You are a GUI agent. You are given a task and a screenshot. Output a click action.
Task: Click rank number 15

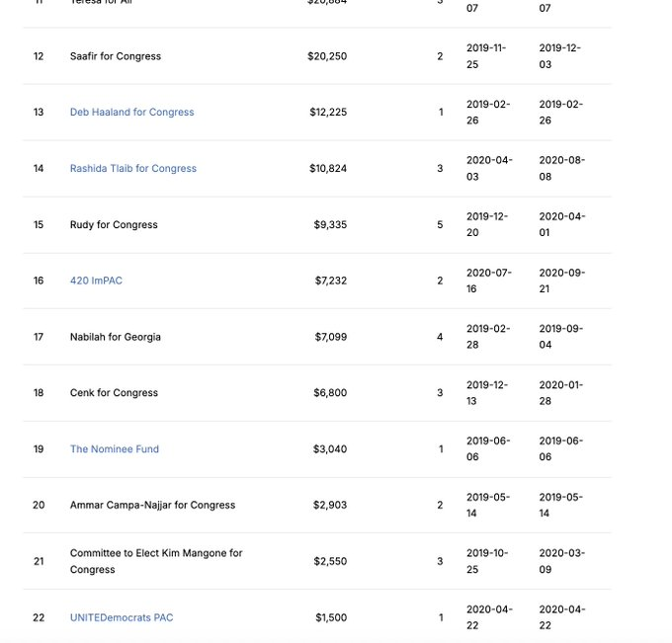[39, 224]
